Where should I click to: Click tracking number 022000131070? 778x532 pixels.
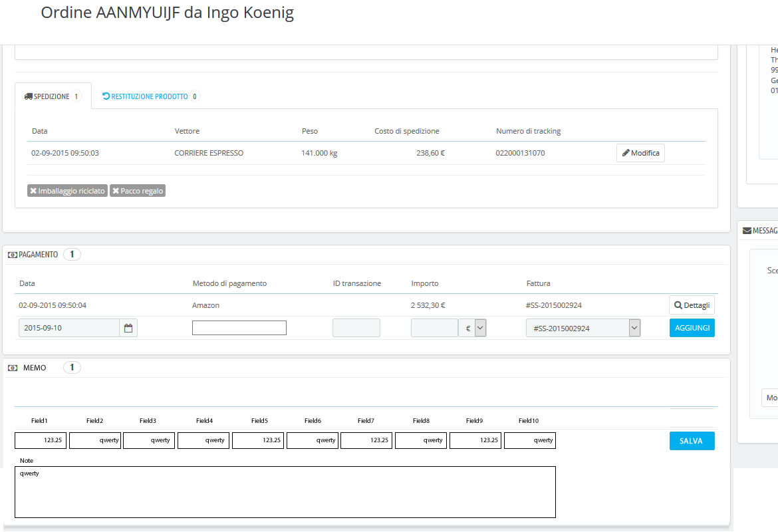520,153
